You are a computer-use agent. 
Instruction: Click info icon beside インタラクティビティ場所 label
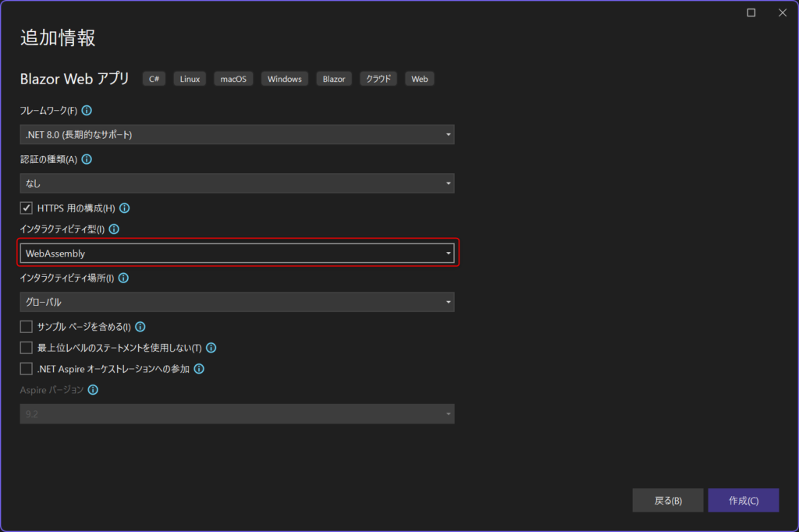click(x=123, y=278)
